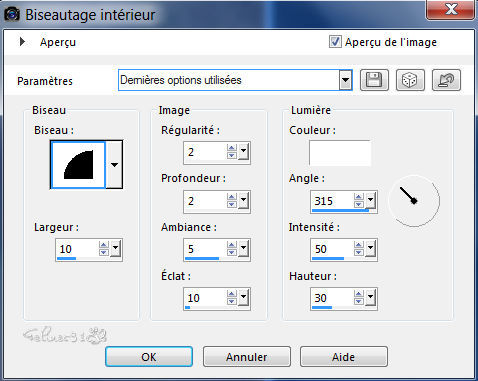Decrease Profondeur with the down spinner arrow
Screen dimensions: 478x381
tap(232, 204)
